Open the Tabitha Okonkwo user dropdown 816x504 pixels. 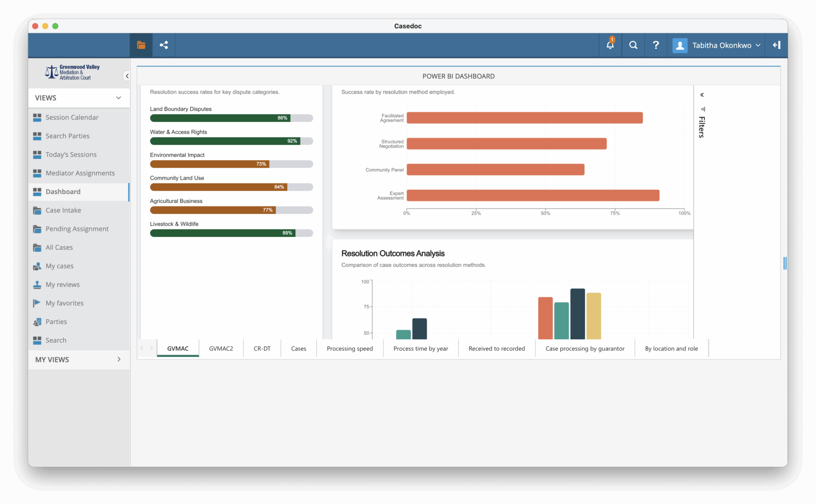pos(726,45)
